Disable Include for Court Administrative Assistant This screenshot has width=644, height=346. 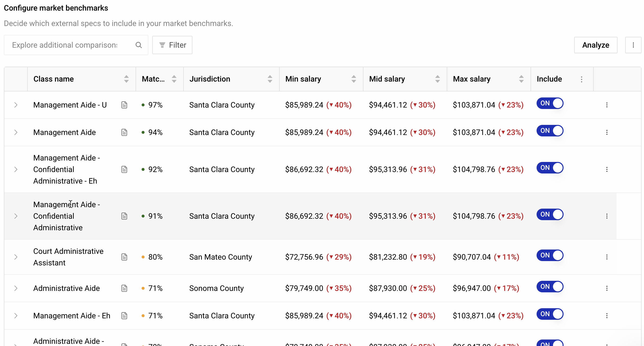click(x=550, y=255)
